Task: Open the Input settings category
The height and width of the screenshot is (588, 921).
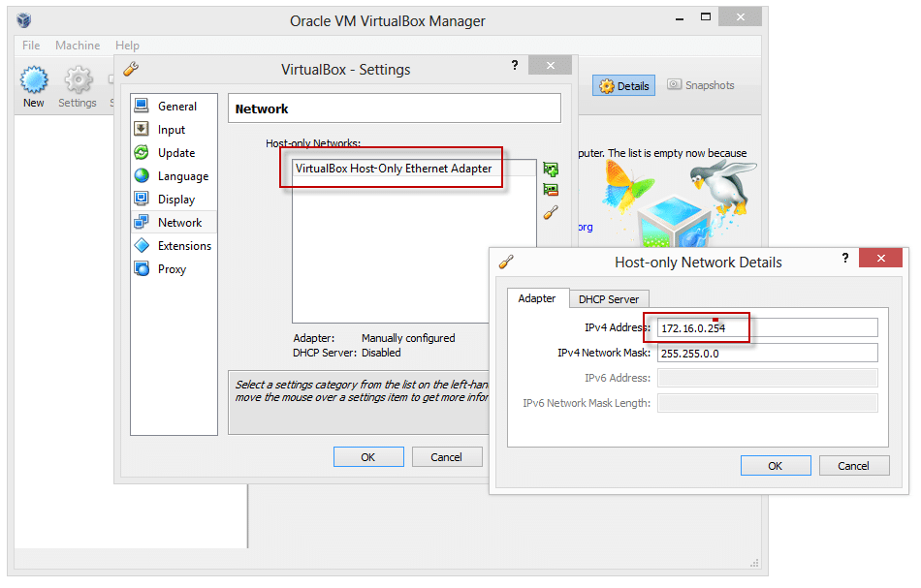Action: [172, 130]
